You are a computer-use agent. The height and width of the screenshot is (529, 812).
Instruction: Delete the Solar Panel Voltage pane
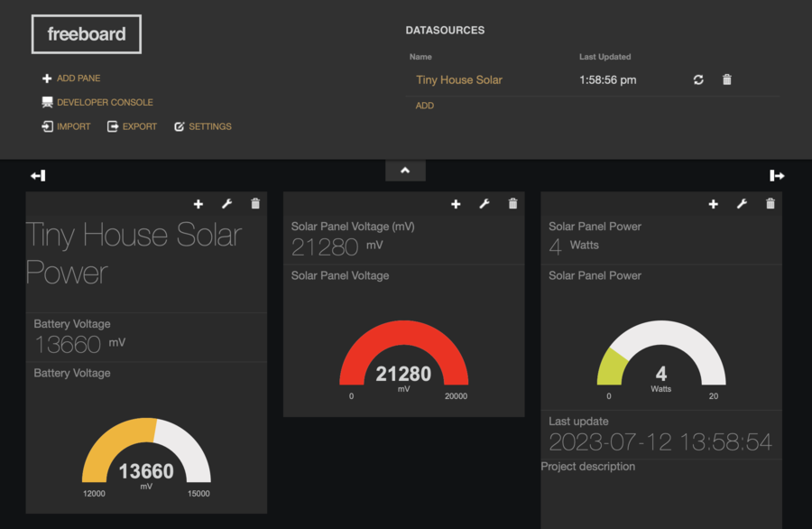512,204
